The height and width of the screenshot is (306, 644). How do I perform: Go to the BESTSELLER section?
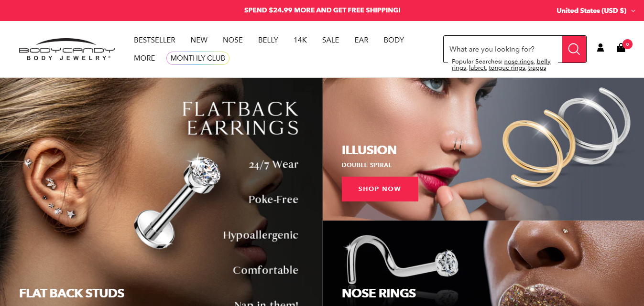click(x=154, y=40)
